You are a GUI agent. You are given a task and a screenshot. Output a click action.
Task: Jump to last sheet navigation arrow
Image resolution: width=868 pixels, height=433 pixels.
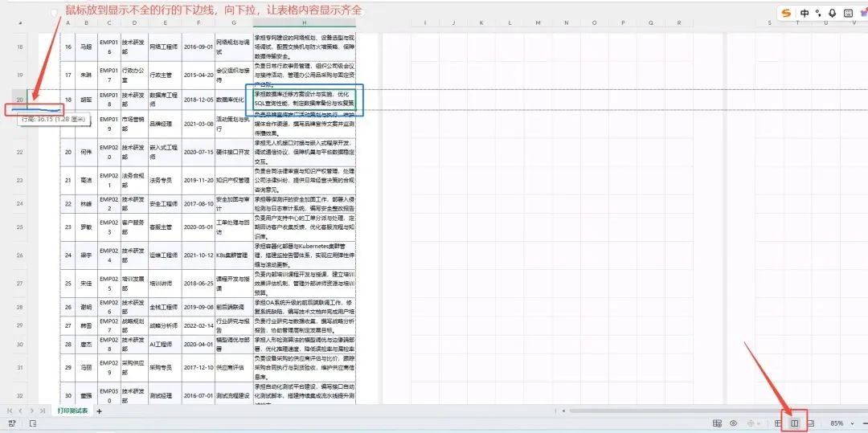coord(43,411)
